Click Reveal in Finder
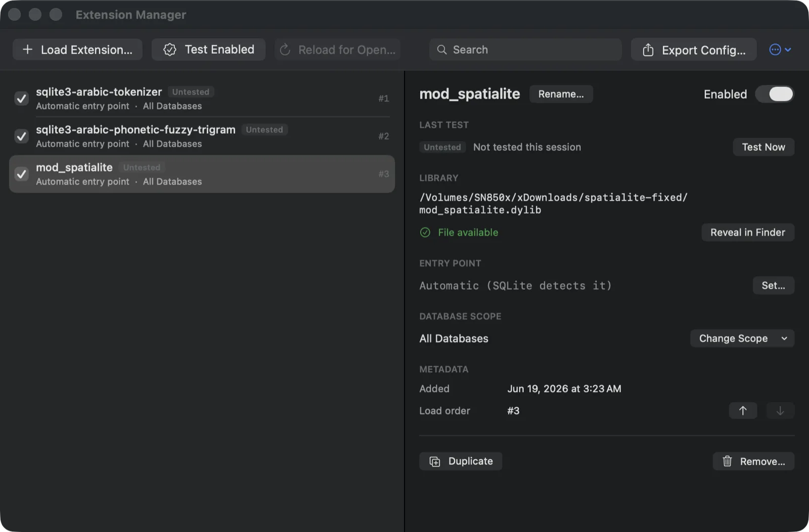This screenshot has height=532, width=809. 747,233
